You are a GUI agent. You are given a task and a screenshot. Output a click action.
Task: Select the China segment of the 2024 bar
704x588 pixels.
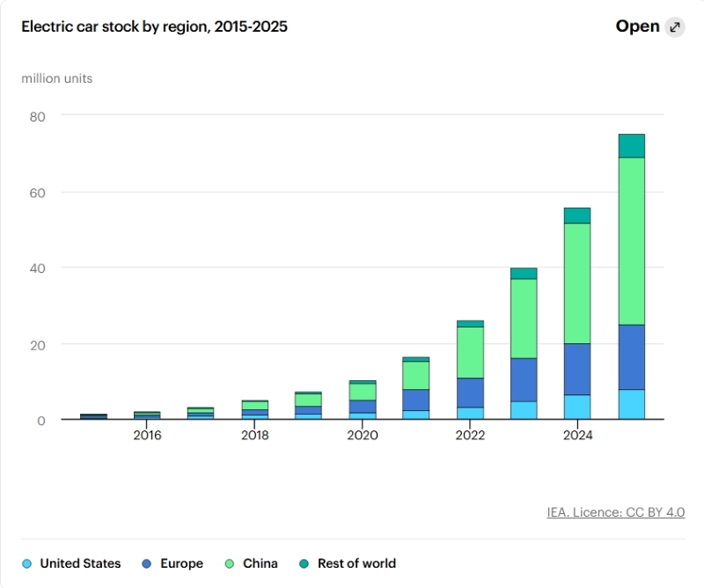(577, 283)
